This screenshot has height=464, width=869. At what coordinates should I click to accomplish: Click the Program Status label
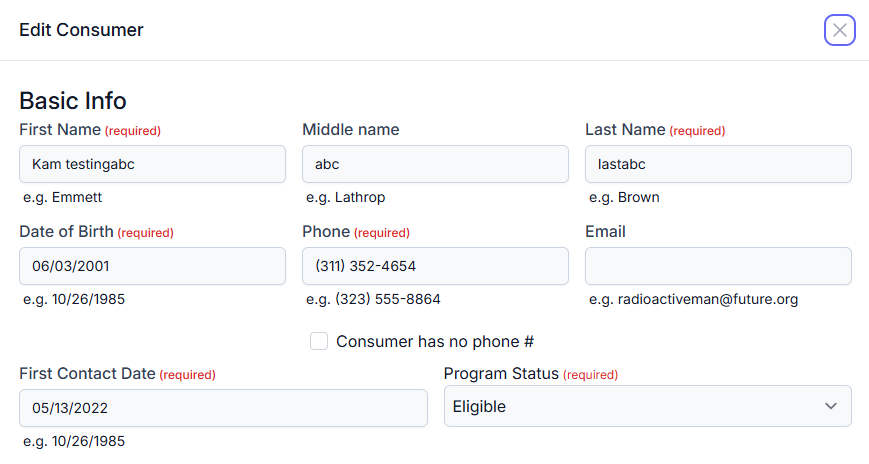tap(501, 374)
